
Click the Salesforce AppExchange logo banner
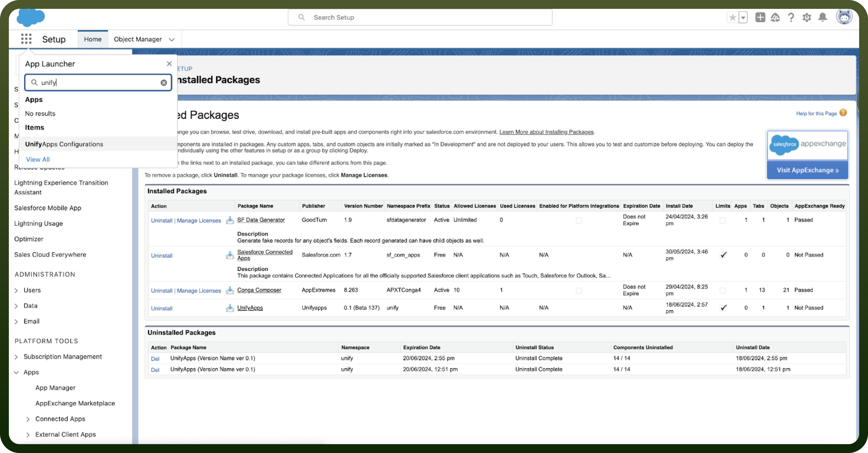pyautogui.click(x=808, y=145)
